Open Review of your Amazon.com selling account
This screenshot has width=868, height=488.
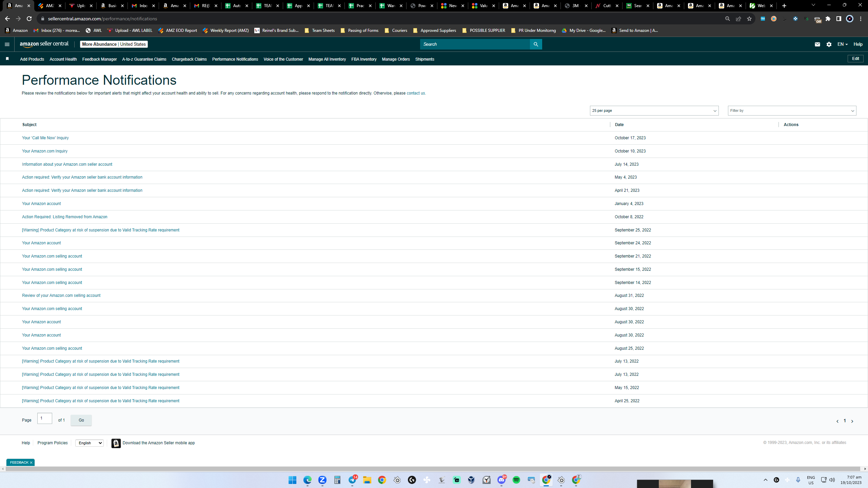61,296
